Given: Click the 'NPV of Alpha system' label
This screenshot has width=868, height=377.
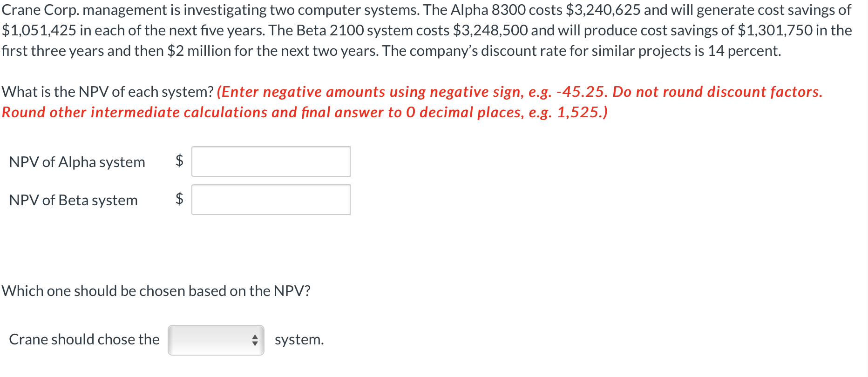Looking at the screenshot, I should (x=77, y=162).
